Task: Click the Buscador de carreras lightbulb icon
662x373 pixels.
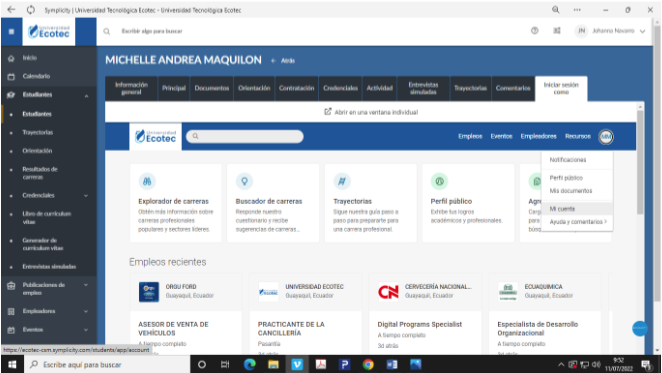Action: [x=244, y=181]
